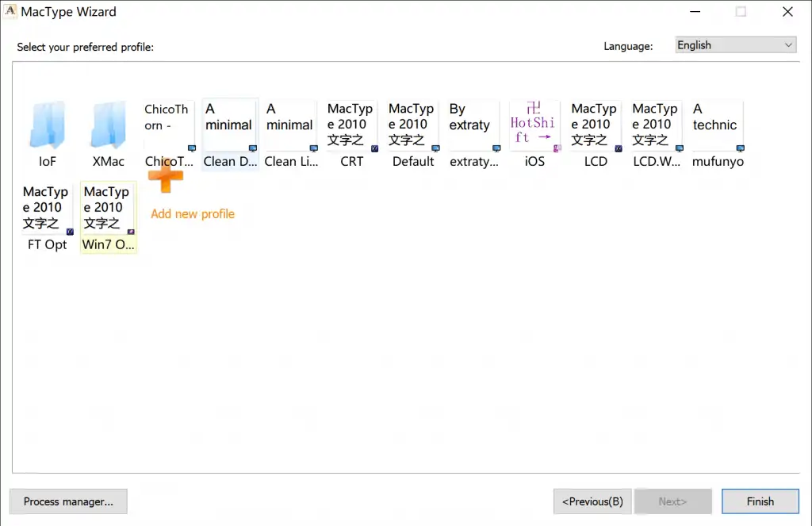Screen dimensions: 812x526
Task: Select the IoF profile folder icon
Action: point(47,125)
